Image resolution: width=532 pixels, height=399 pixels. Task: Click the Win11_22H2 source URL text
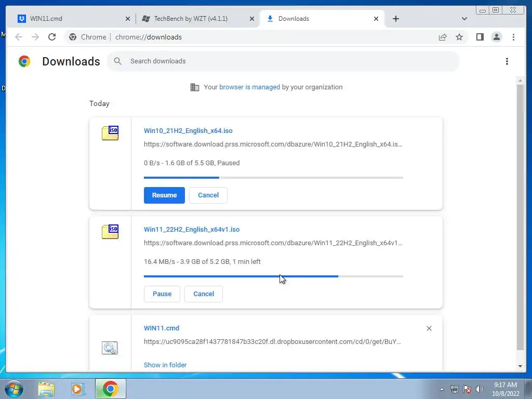click(x=273, y=243)
